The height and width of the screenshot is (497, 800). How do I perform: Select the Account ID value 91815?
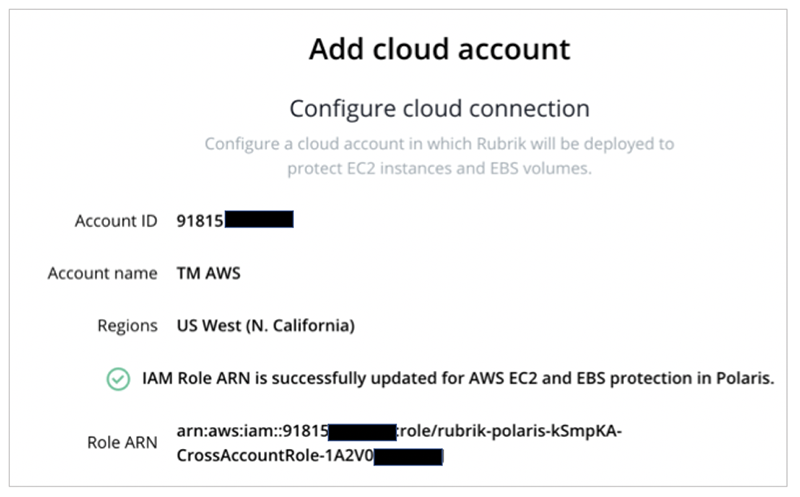point(200,220)
